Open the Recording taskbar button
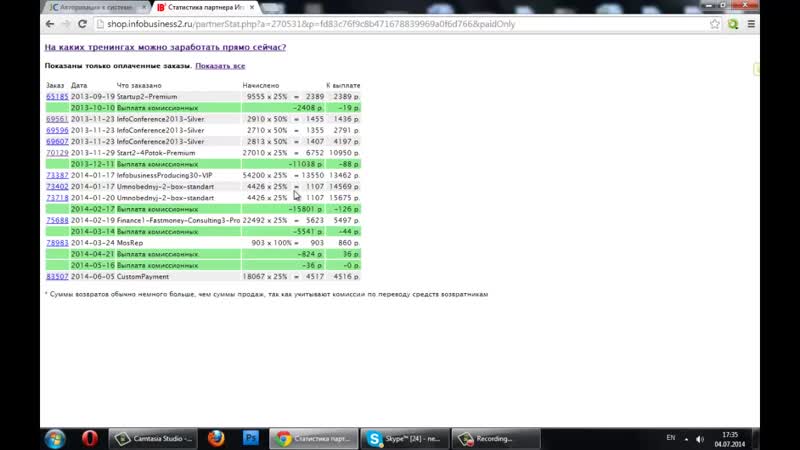Viewport: 800px width, 450px height. coord(496,438)
